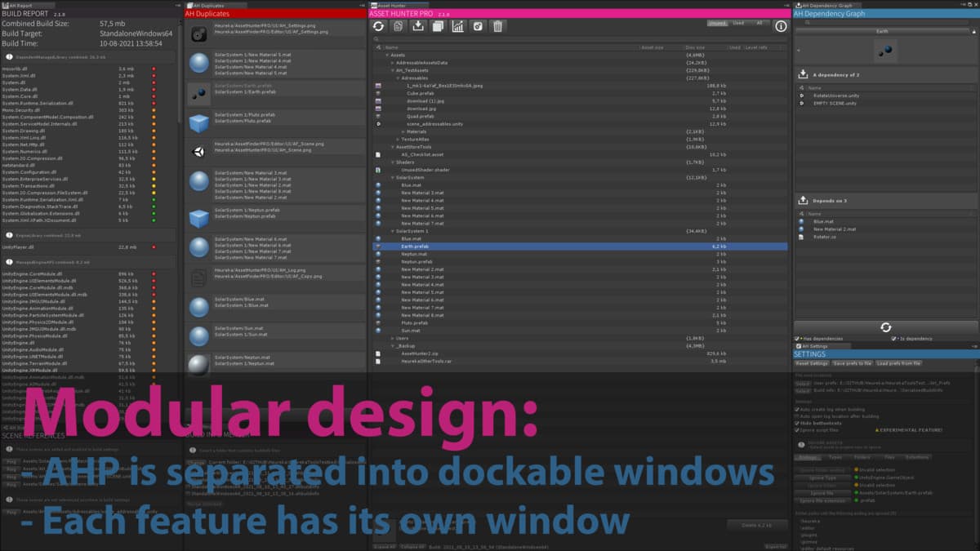Click the Earth prefab thumbnail in duplicates
Screen dimensions: 980x551
click(198, 95)
